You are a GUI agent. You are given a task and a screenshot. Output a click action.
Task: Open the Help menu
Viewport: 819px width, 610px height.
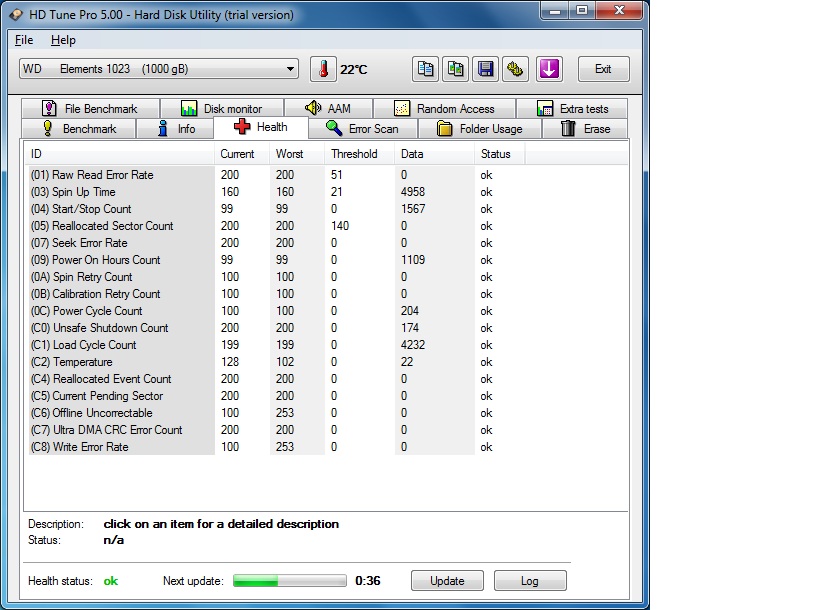[63, 40]
